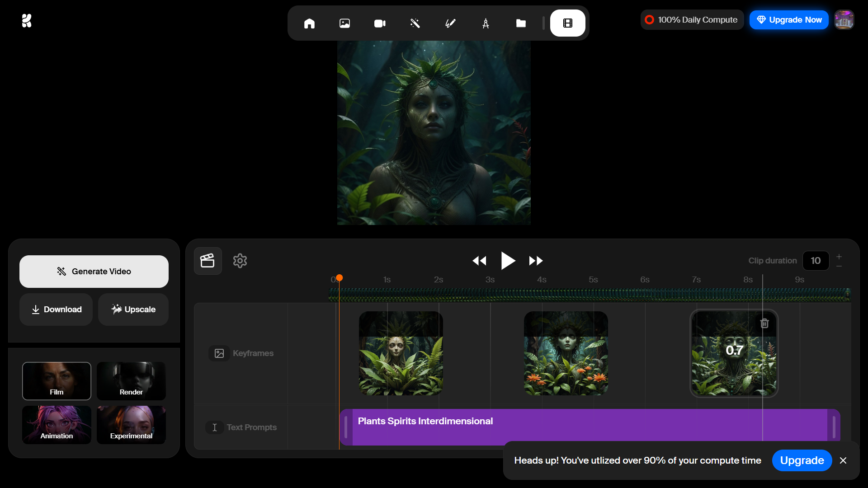Image resolution: width=868 pixels, height=488 pixels.
Task: Open timeline settings gear
Action: point(240,261)
